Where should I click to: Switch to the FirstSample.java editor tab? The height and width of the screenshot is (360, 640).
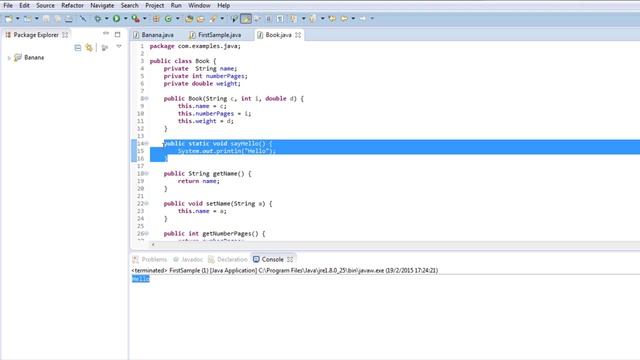pyautogui.click(x=215, y=35)
